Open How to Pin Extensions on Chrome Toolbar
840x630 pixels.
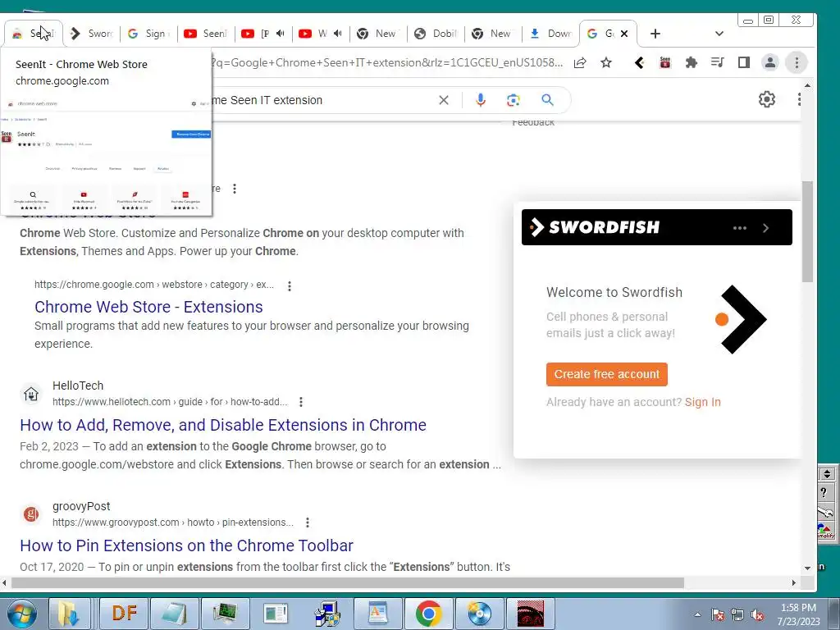pos(186,546)
